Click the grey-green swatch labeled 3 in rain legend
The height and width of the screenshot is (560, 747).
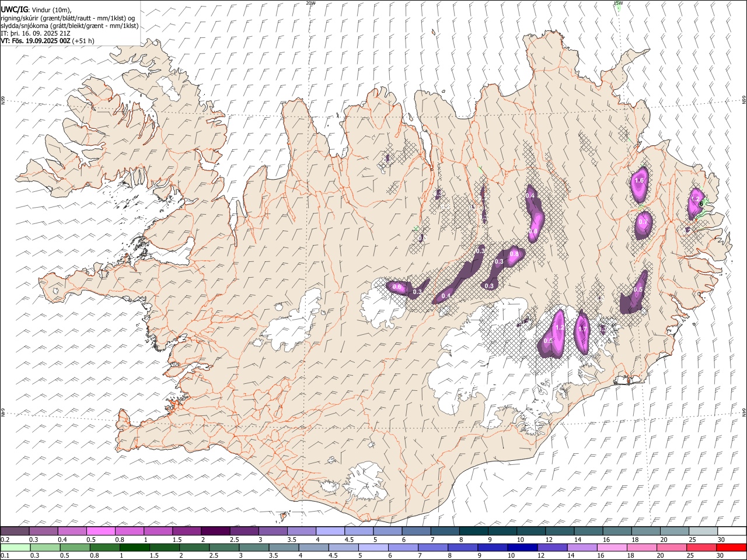pyautogui.click(x=253, y=547)
